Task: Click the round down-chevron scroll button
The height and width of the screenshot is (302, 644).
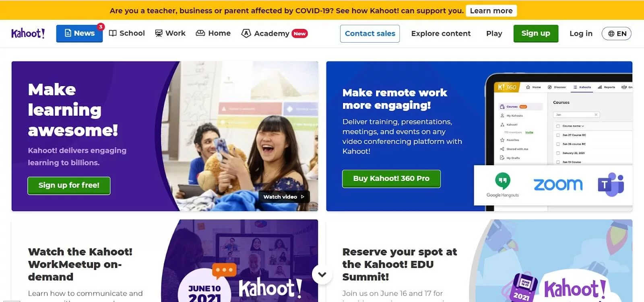Action: (x=322, y=275)
